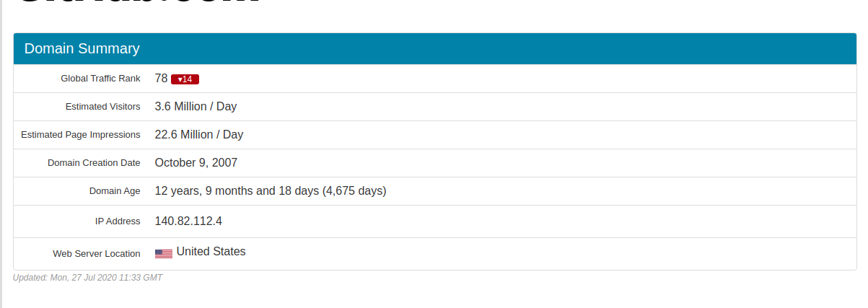Click the IP Address label

[118, 221]
